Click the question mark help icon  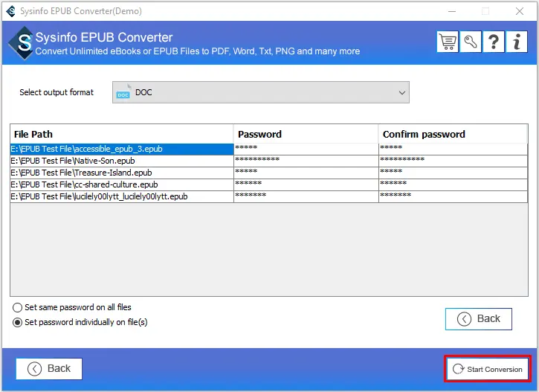(494, 42)
